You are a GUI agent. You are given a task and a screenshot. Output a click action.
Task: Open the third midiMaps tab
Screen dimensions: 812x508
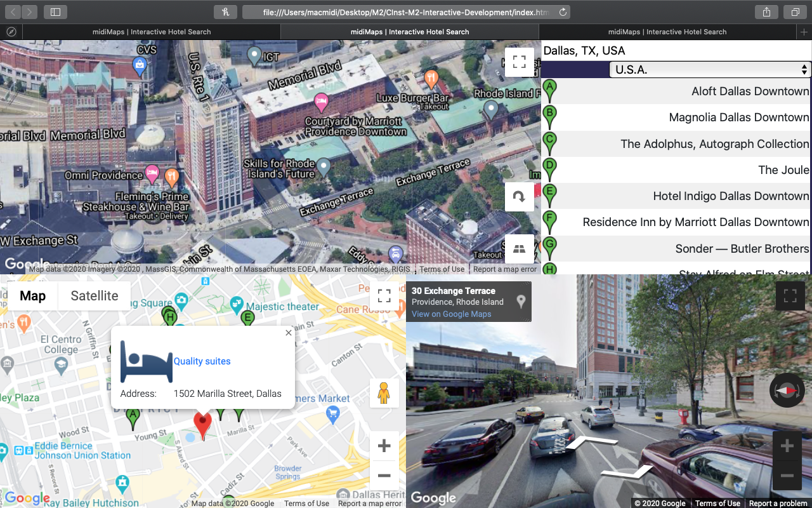click(x=667, y=32)
